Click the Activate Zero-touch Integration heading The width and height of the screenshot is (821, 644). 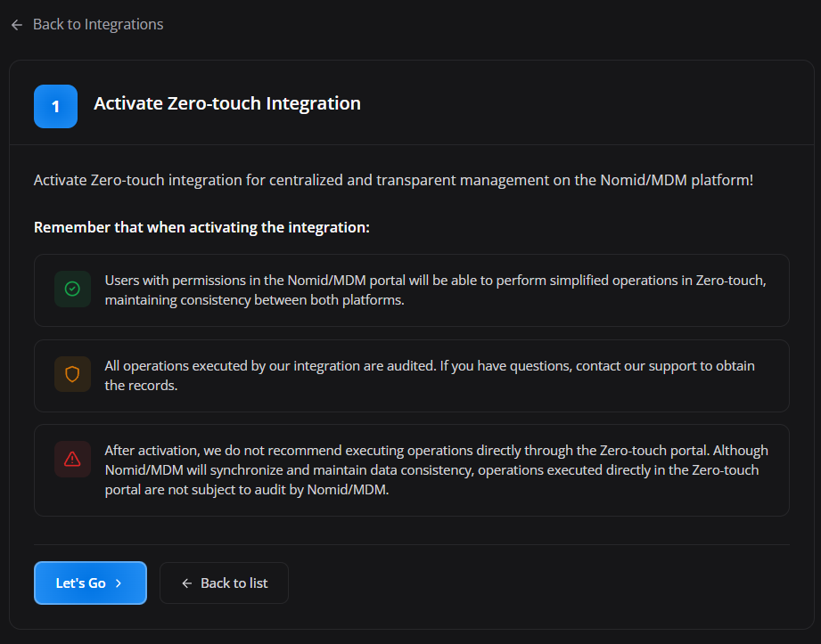coord(227,103)
